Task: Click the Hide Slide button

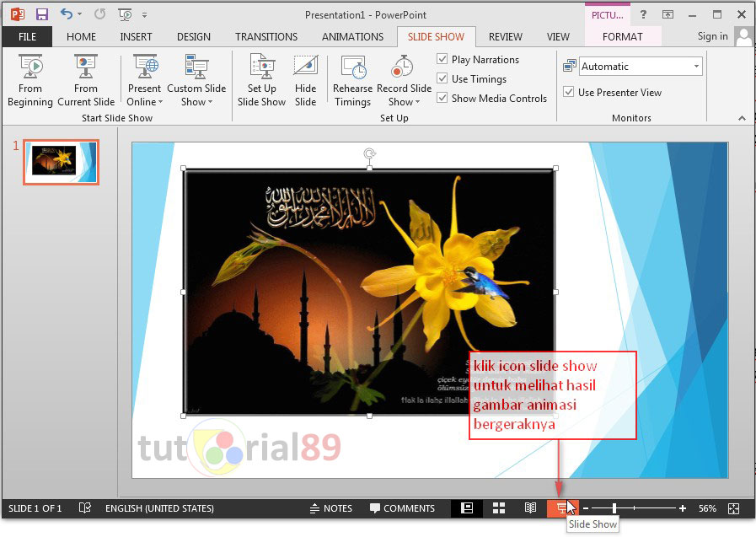Action: click(306, 80)
